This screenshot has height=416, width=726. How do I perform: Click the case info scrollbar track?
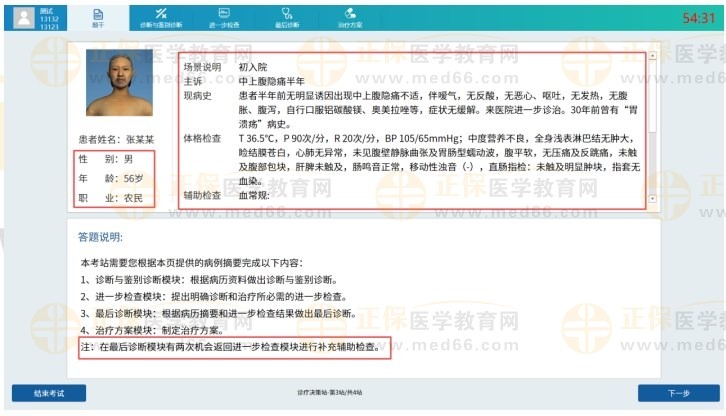(653, 130)
